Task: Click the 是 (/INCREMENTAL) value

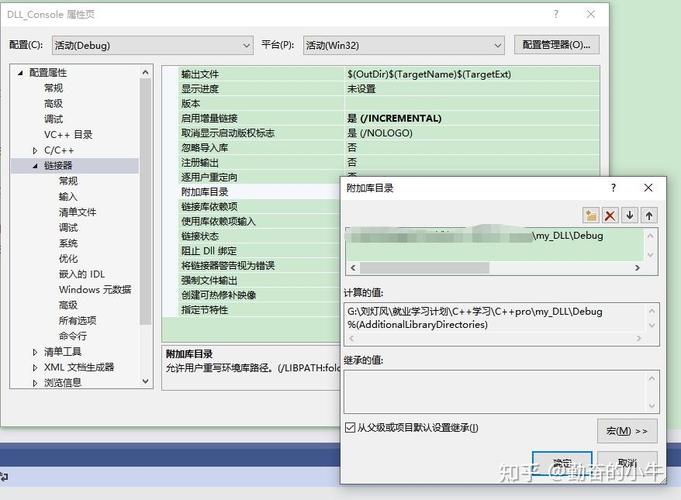Action: coord(394,118)
